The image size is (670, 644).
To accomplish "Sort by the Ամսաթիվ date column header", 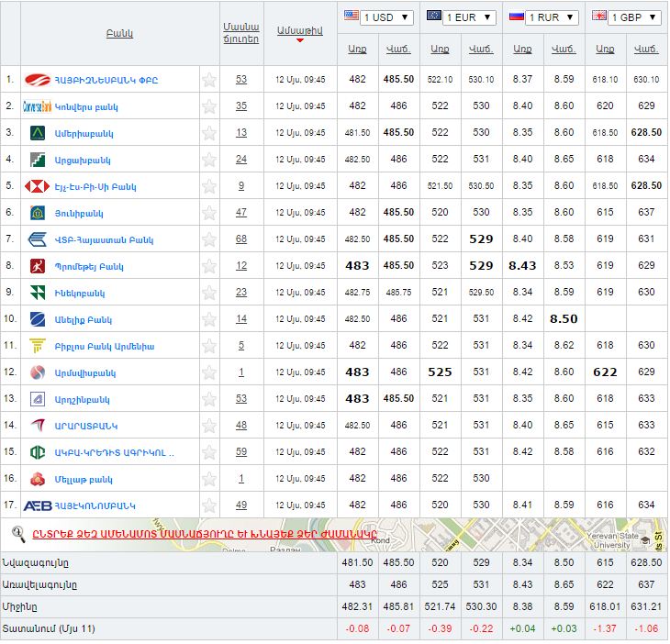I will click(299, 31).
